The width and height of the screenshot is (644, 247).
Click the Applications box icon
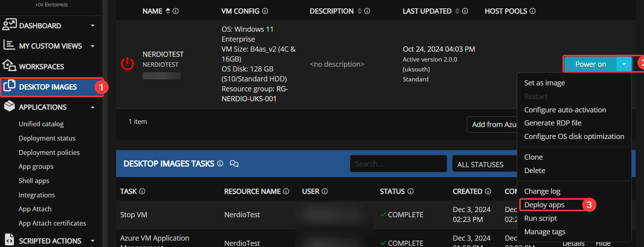tap(9, 106)
